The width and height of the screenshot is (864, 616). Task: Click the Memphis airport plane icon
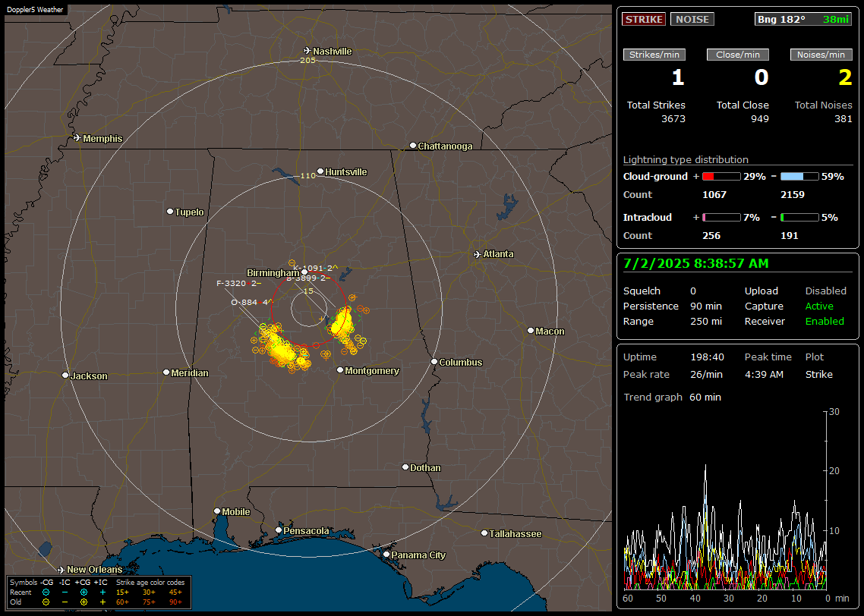click(77, 137)
